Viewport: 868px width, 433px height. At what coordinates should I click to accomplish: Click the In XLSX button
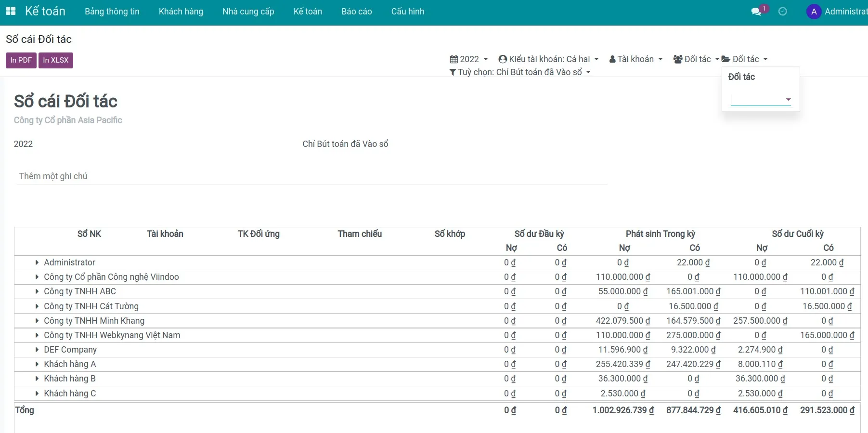56,60
